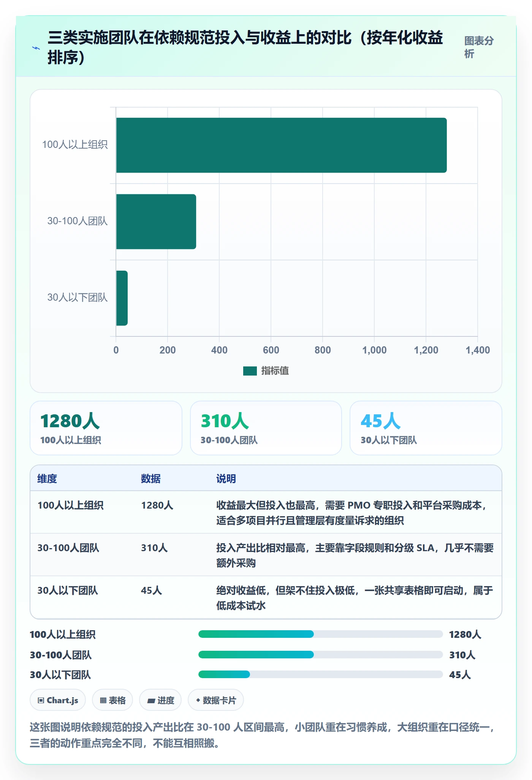
Task: Click the 1,400 x-axis tick label
Action: (478, 350)
